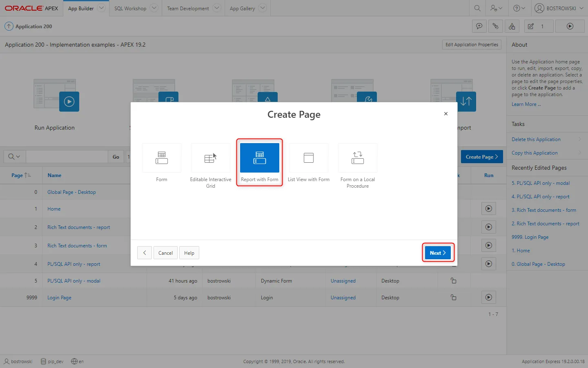
Task: Switch to the App Gallery tab
Action: pos(242,8)
